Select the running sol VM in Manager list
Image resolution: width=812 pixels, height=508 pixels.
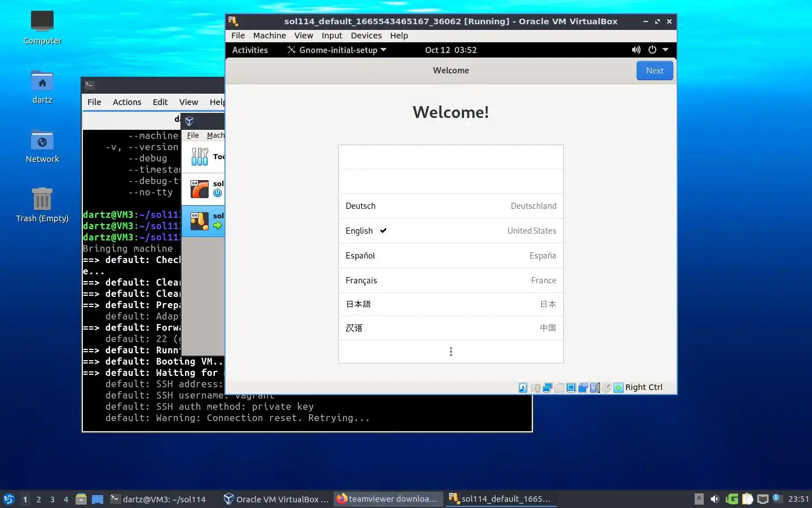[x=203, y=221]
